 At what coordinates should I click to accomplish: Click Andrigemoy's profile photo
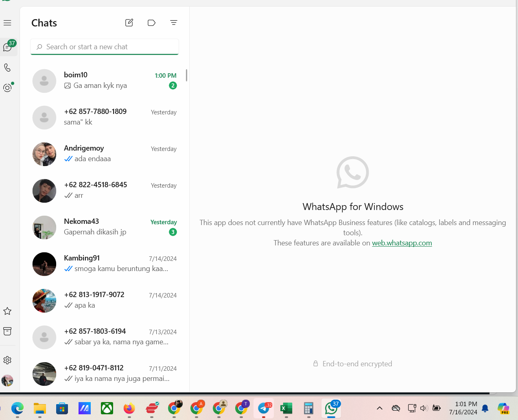44,154
